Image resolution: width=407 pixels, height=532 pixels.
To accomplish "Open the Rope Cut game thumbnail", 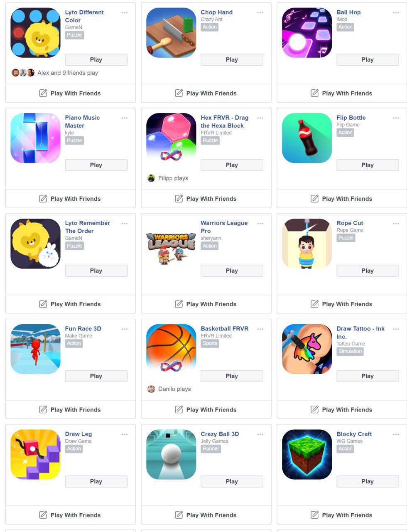I will point(307,244).
